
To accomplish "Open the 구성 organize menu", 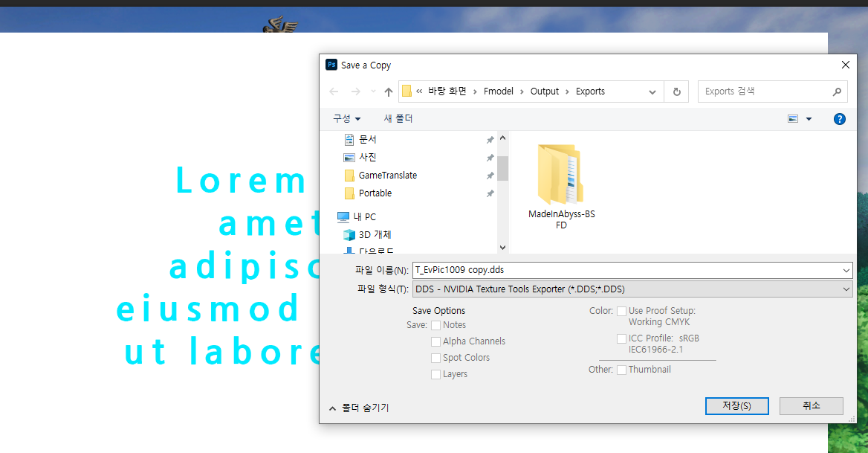I will coord(346,118).
